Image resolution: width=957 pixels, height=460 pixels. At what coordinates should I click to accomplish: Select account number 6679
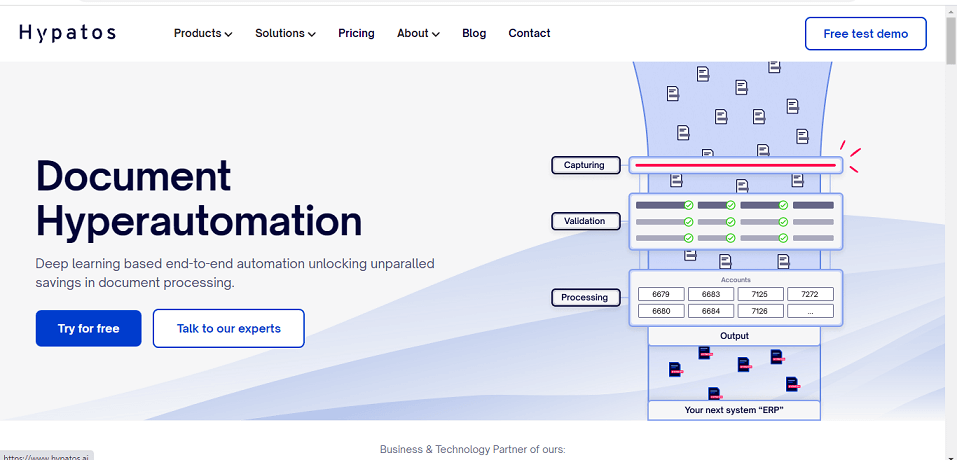click(x=661, y=294)
